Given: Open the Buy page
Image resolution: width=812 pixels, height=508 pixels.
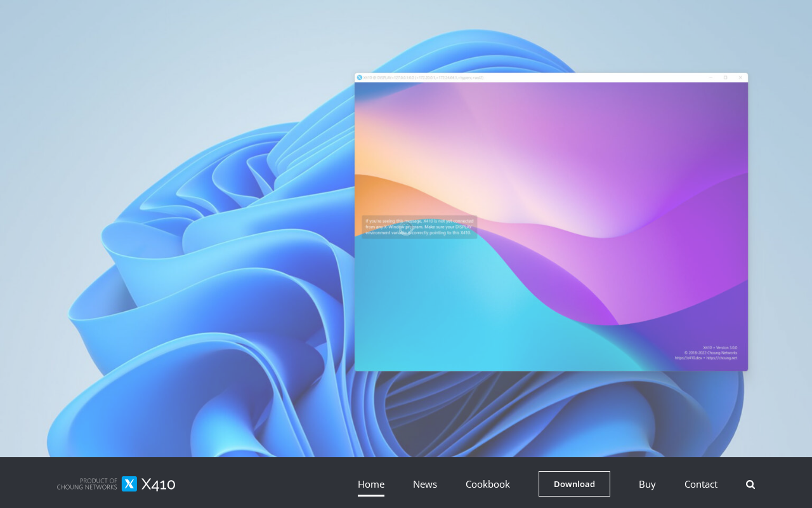Looking at the screenshot, I should coord(647,484).
